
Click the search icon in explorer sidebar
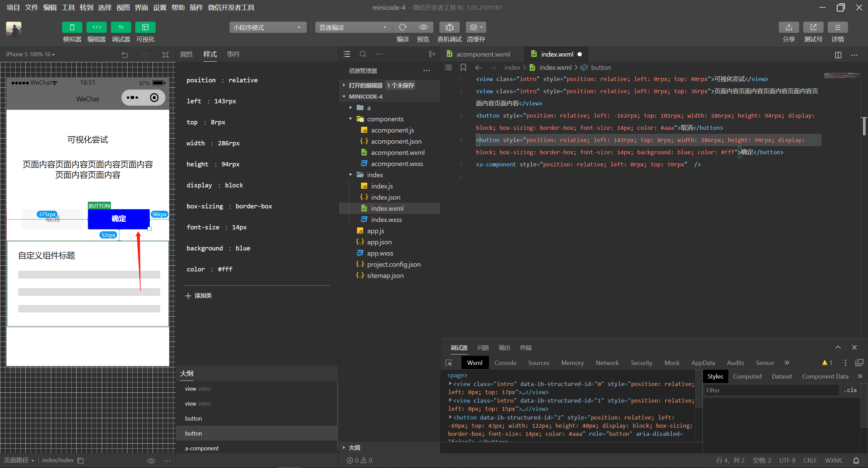pyautogui.click(x=363, y=54)
